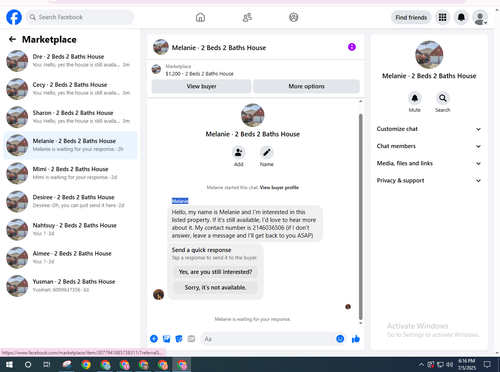
Task: Click the chat scrollbar down arrow
Action: coord(360,323)
